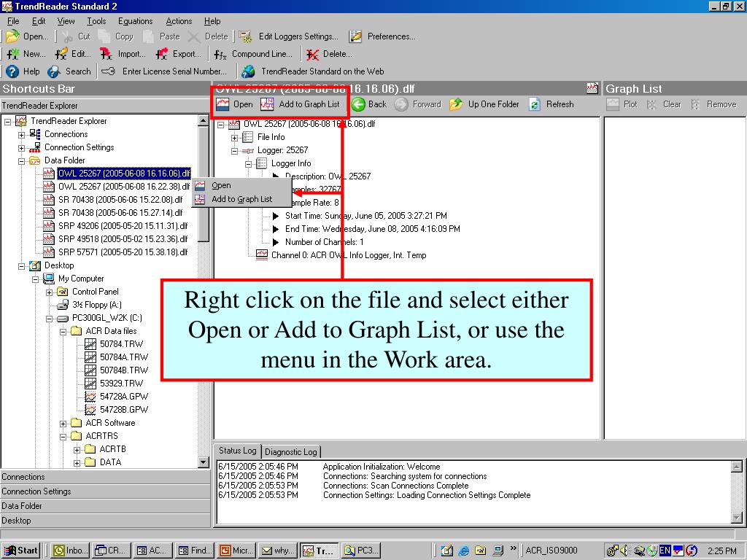The height and width of the screenshot is (560, 747).
Task: Click the PC3 taskbar button
Action: click(x=362, y=551)
